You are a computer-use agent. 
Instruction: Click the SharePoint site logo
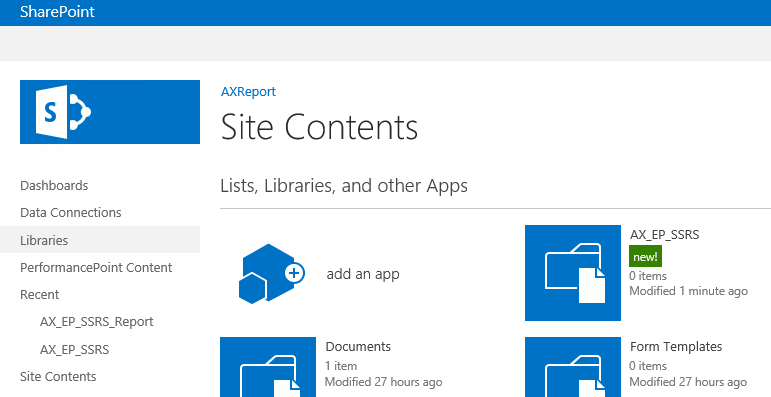110,112
